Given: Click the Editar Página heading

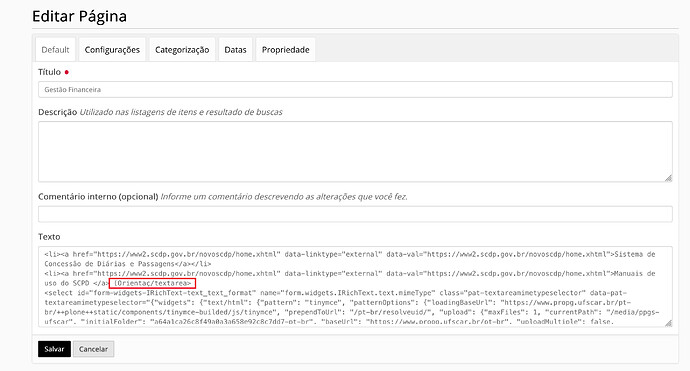Looking at the screenshot, I should pyautogui.click(x=80, y=16).
